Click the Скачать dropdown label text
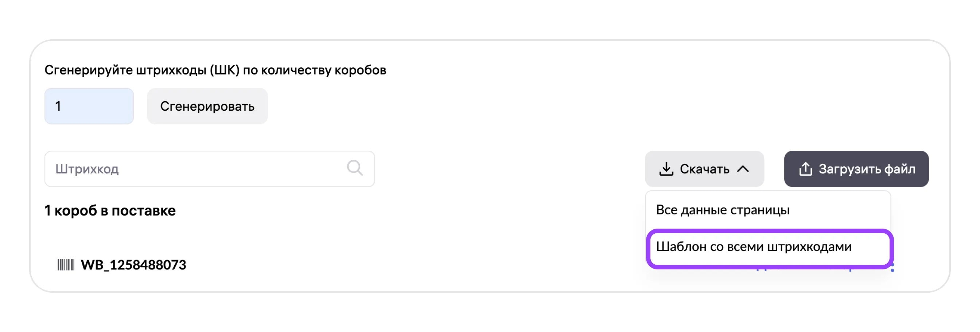Image resolution: width=980 pixels, height=332 pixels. point(704,169)
